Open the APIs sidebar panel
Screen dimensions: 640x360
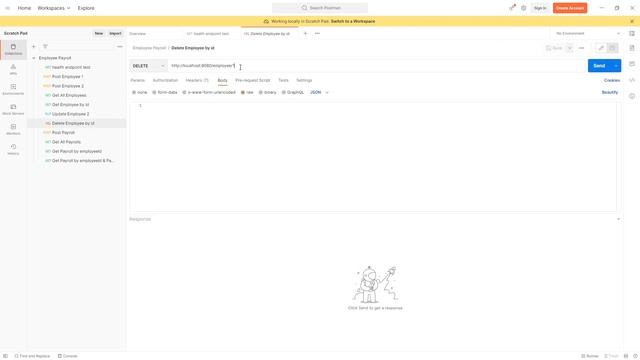(13, 70)
